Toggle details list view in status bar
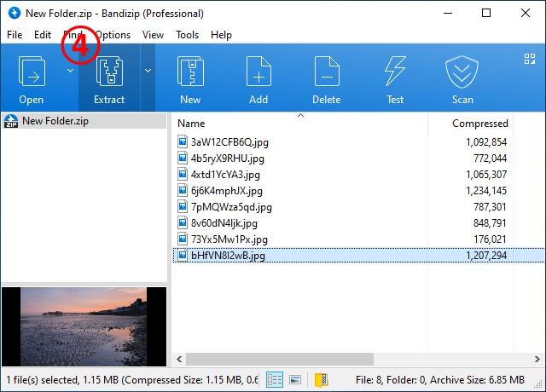546x392 pixels. [x=275, y=379]
